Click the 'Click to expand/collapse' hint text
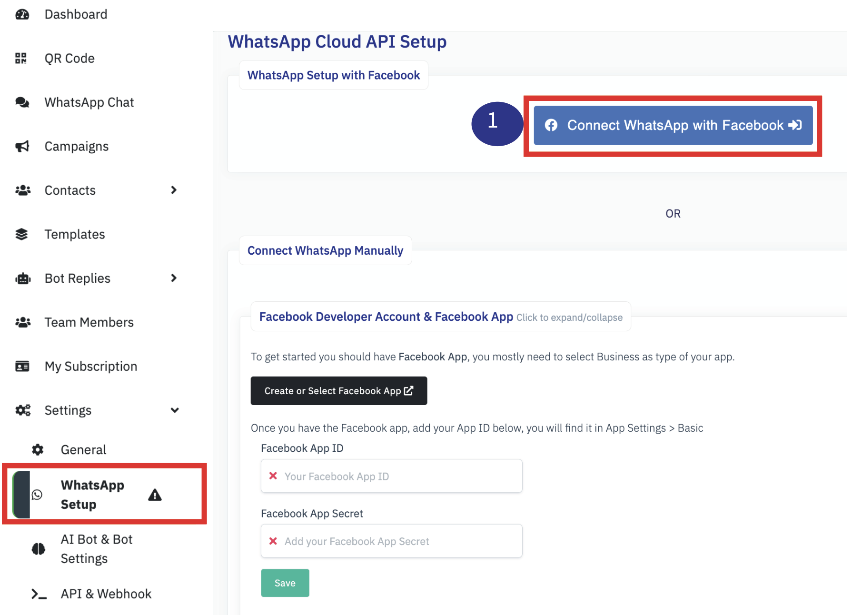 coord(569,318)
